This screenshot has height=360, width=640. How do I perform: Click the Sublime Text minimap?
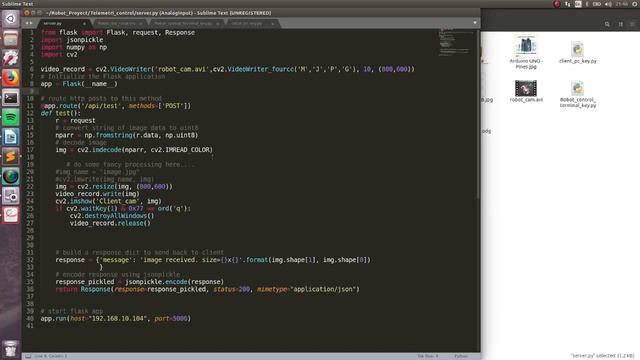(x=456, y=42)
